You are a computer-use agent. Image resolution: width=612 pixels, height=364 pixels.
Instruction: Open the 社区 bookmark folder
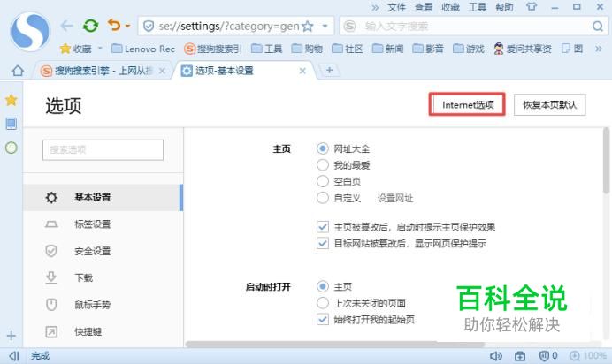(x=348, y=49)
